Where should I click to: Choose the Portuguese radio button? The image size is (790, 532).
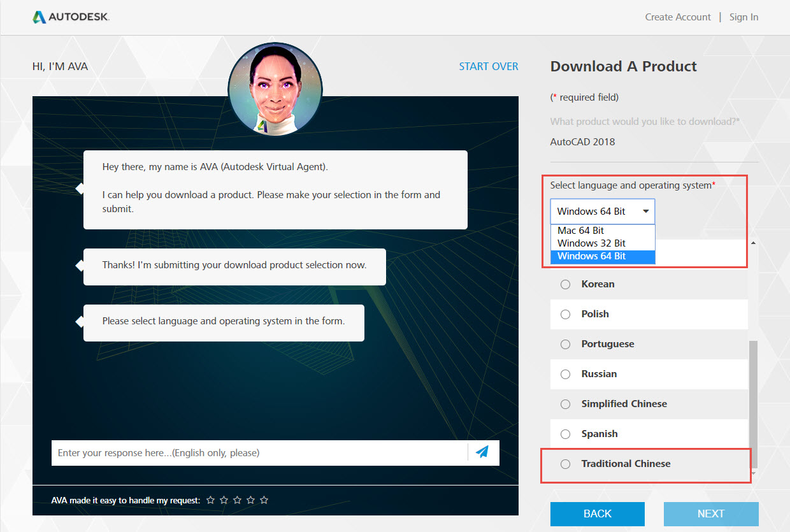coord(565,344)
